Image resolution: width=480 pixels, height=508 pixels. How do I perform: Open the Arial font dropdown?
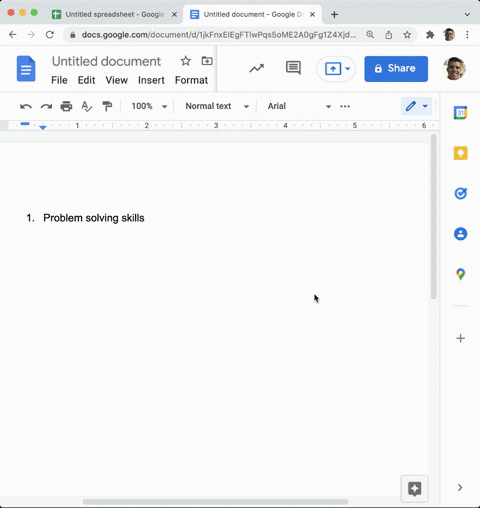pyautogui.click(x=299, y=106)
